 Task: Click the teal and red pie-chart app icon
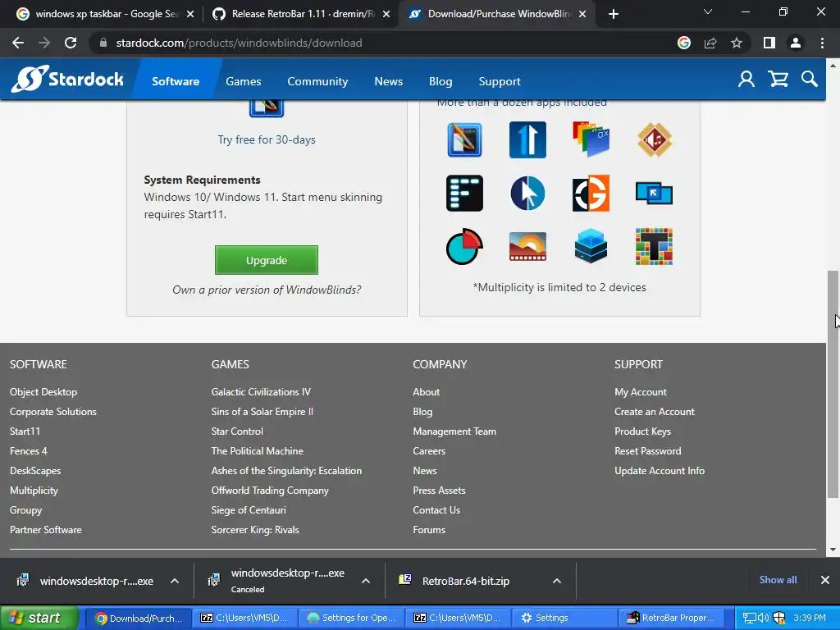coord(464,246)
